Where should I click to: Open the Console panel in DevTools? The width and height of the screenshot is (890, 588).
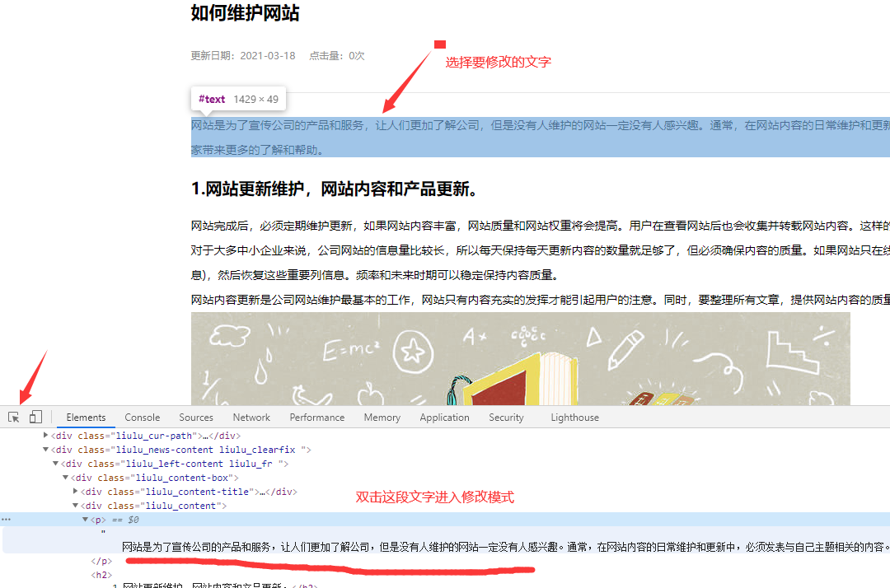click(x=142, y=417)
